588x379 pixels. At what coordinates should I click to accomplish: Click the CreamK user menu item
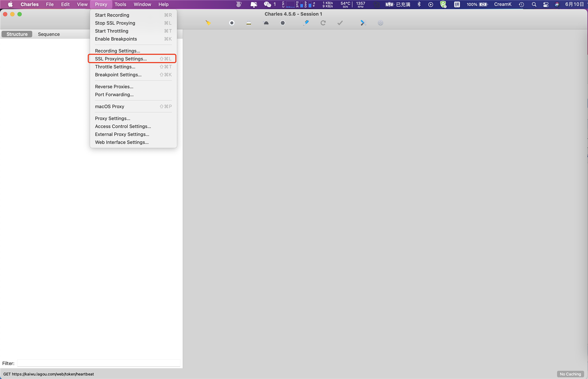[x=502, y=4]
